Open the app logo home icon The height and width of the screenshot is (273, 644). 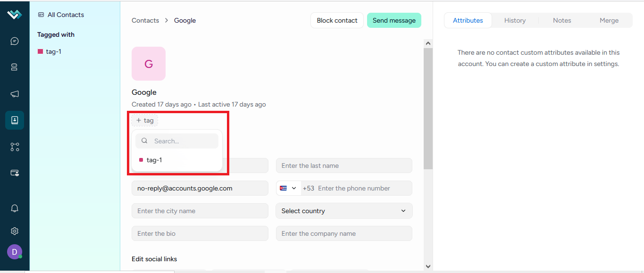(15, 15)
